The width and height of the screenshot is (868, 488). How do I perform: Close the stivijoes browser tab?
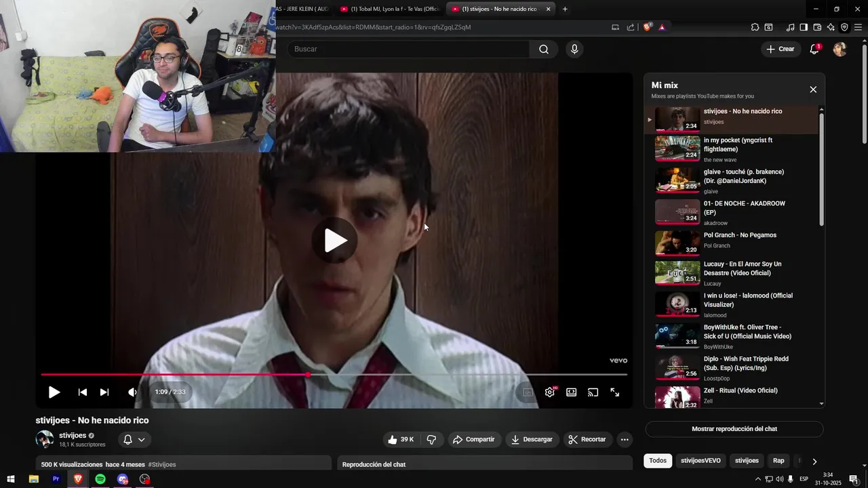(x=548, y=9)
